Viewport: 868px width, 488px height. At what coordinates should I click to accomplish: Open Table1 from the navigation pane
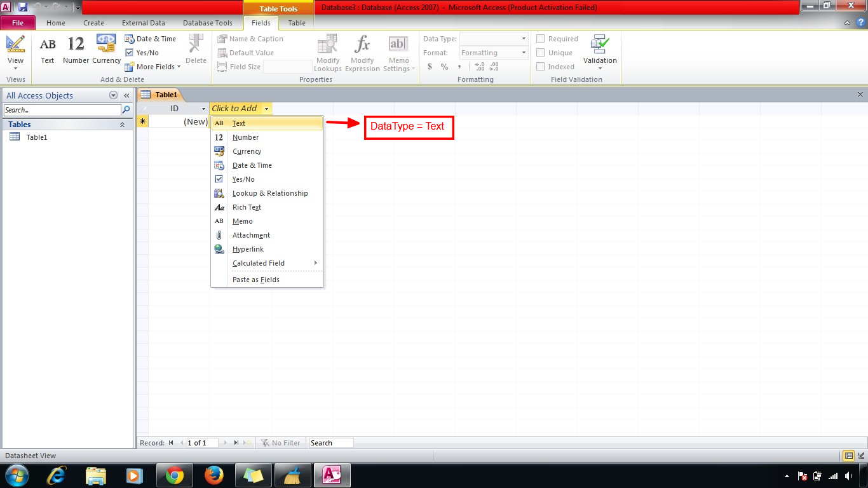point(36,137)
